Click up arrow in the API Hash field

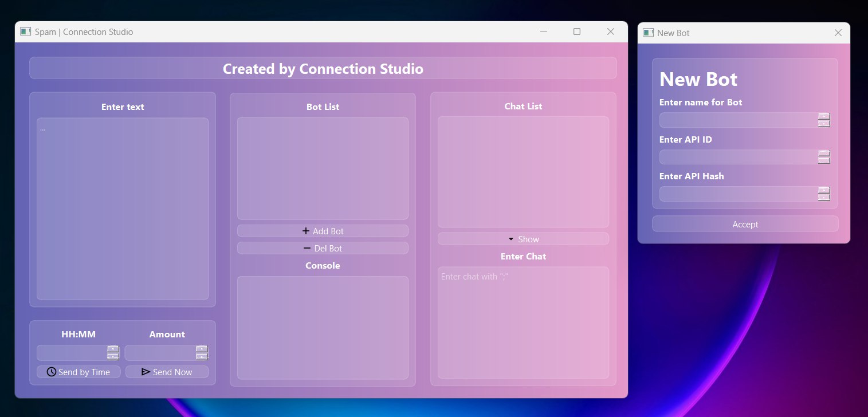pos(824,190)
